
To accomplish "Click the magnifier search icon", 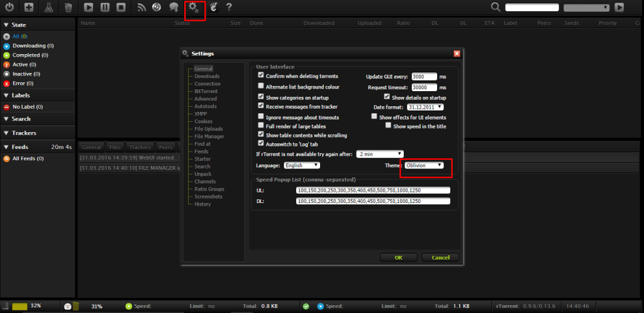I will coord(496,8).
